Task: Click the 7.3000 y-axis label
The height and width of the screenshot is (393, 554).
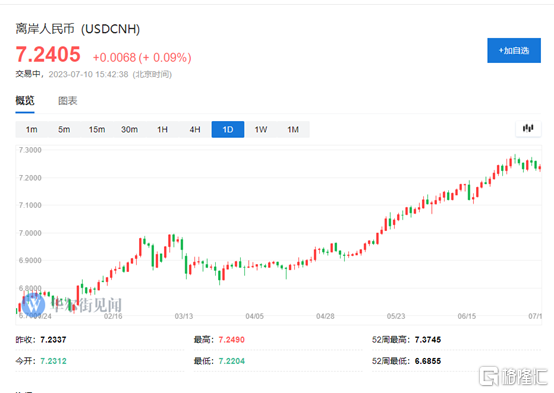Action: coord(30,150)
